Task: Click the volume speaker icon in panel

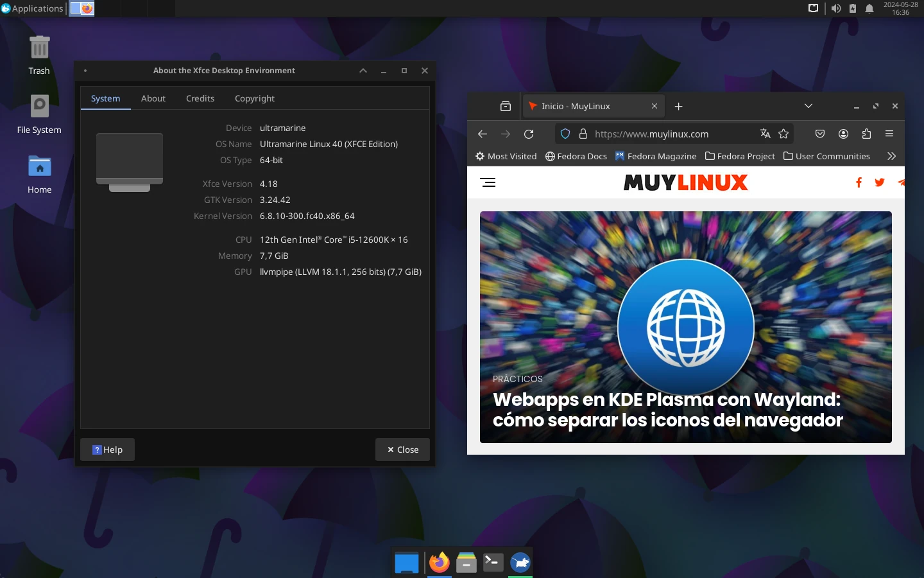Action: [835, 8]
